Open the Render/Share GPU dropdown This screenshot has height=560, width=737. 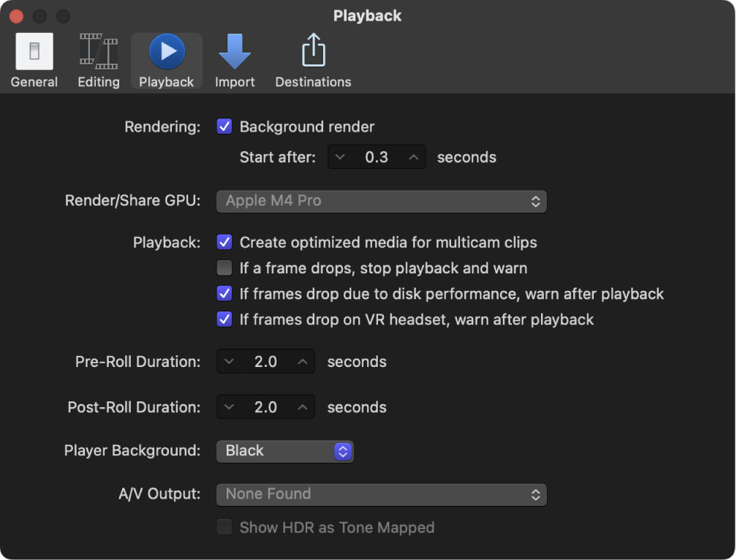pyautogui.click(x=382, y=201)
